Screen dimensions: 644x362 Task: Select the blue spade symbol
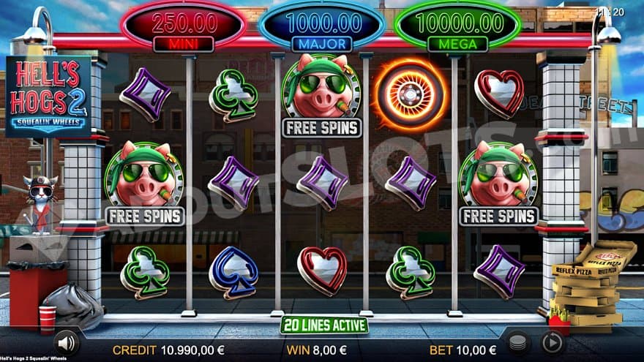[x=233, y=272]
